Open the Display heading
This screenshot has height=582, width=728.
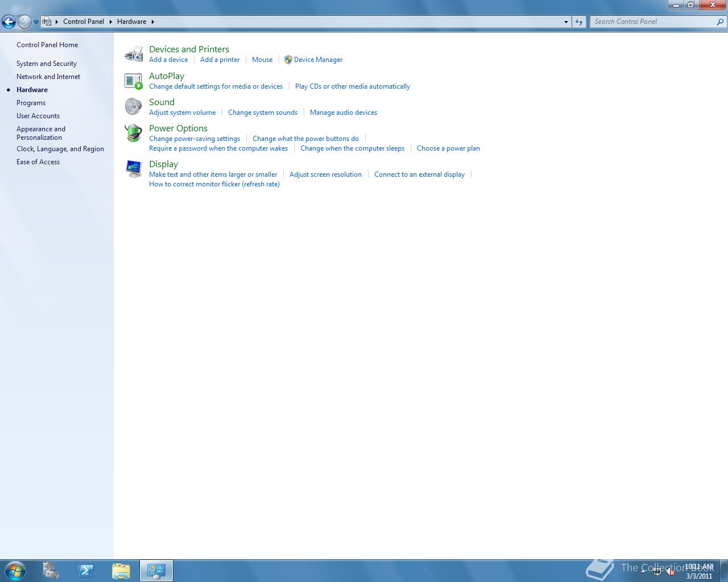(163, 164)
